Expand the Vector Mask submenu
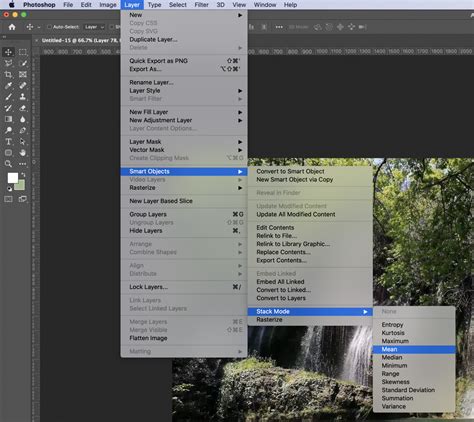Viewport: 474px width, 422px height. pyautogui.click(x=240, y=150)
